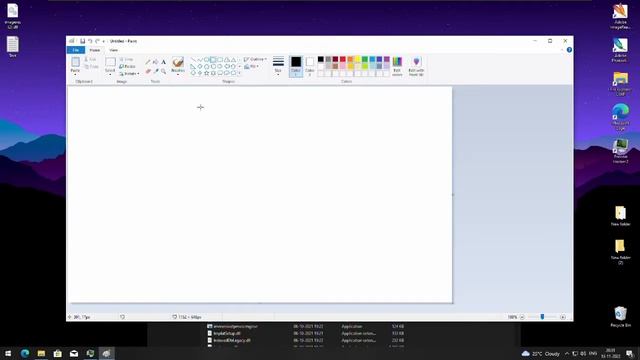The height and width of the screenshot is (360, 640).
Task: Open the Size line thickness dropdown
Action: [x=278, y=67]
